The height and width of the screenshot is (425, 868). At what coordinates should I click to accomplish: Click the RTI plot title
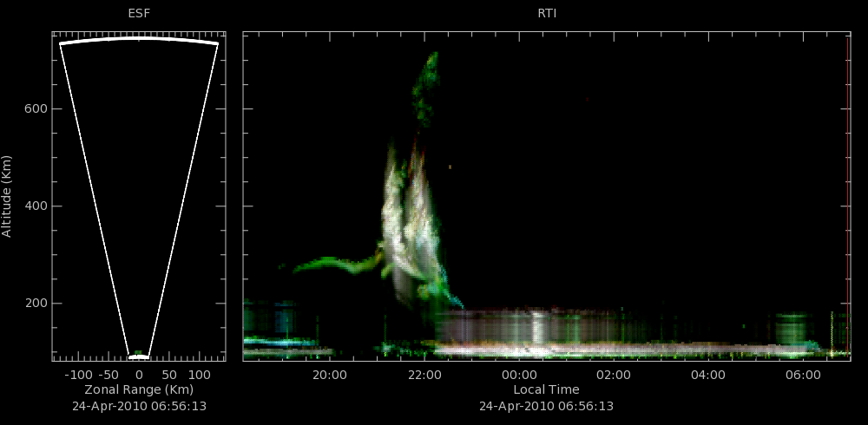[547, 14]
